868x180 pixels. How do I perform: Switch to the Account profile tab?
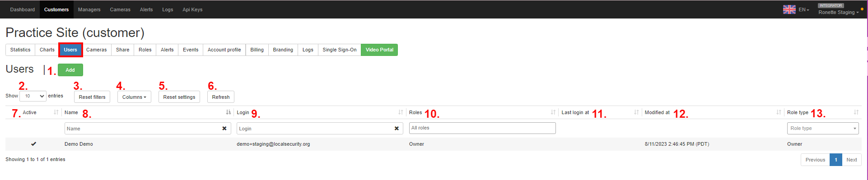pyautogui.click(x=224, y=50)
